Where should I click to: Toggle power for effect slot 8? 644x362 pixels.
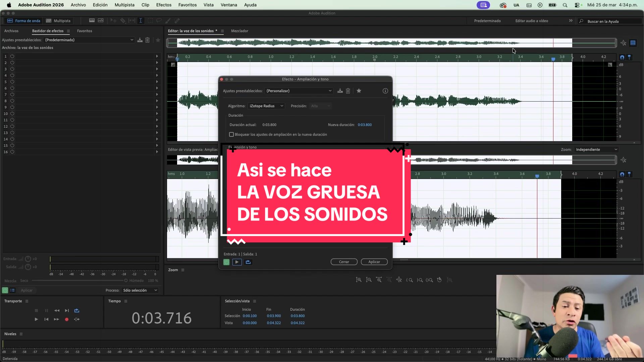pyautogui.click(x=12, y=101)
